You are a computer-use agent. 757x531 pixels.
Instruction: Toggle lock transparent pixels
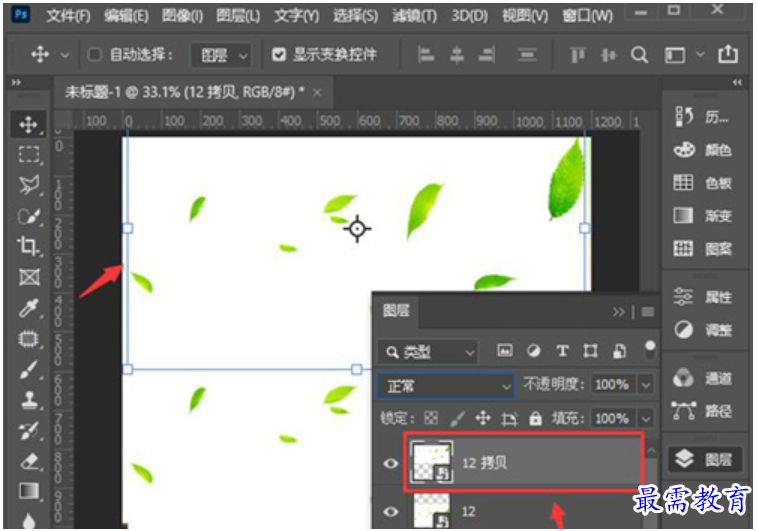tap(431, 418)
